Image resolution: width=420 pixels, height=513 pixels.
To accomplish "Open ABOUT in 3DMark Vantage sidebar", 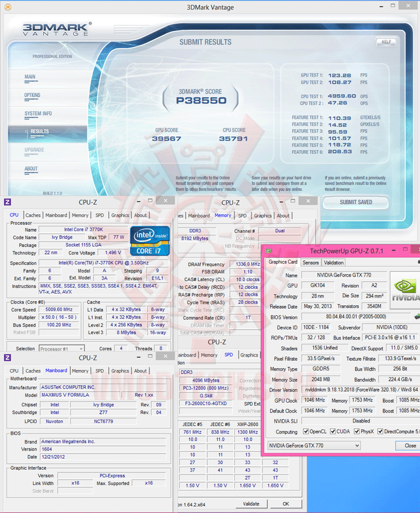I will pyautogui.click(x=31, y=169).
